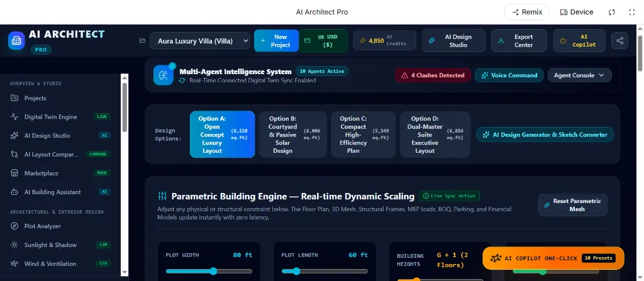
Task: Expand the Agent Console dropdown
Action: (x=579, y=75)
